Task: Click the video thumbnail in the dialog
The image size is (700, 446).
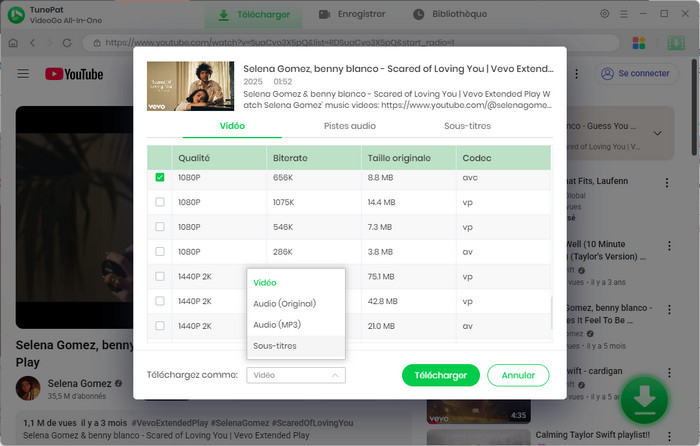Action: tap(191, 86)
